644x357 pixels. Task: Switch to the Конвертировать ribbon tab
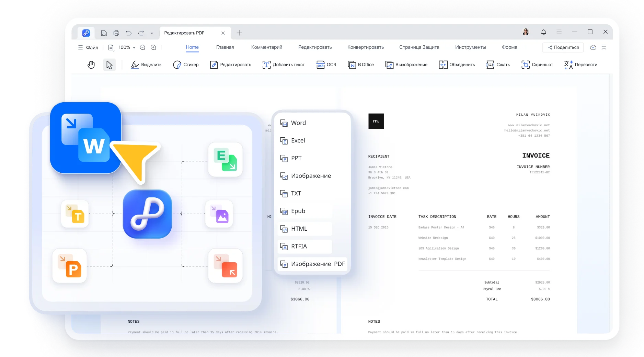click(365, 47)
